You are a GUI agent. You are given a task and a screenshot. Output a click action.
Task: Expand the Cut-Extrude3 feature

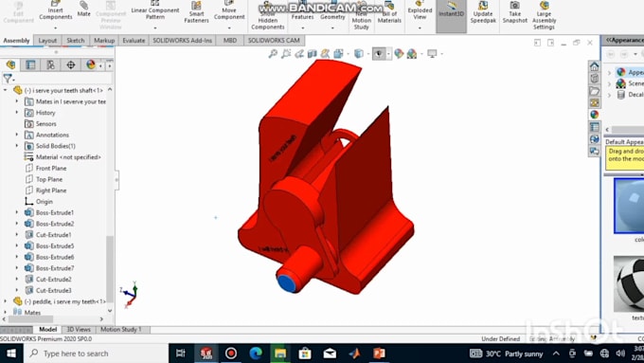click(17, 290)
